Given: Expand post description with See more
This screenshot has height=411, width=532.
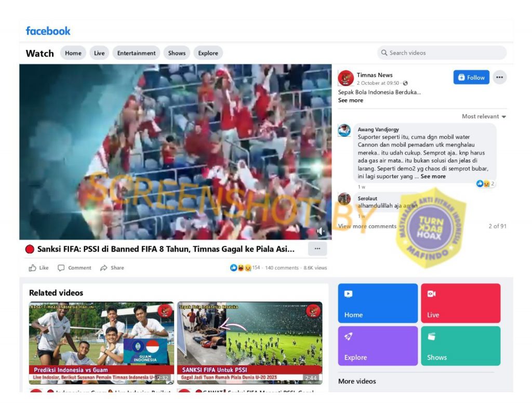Looking at the screenshot, I should tap(351, 100).
